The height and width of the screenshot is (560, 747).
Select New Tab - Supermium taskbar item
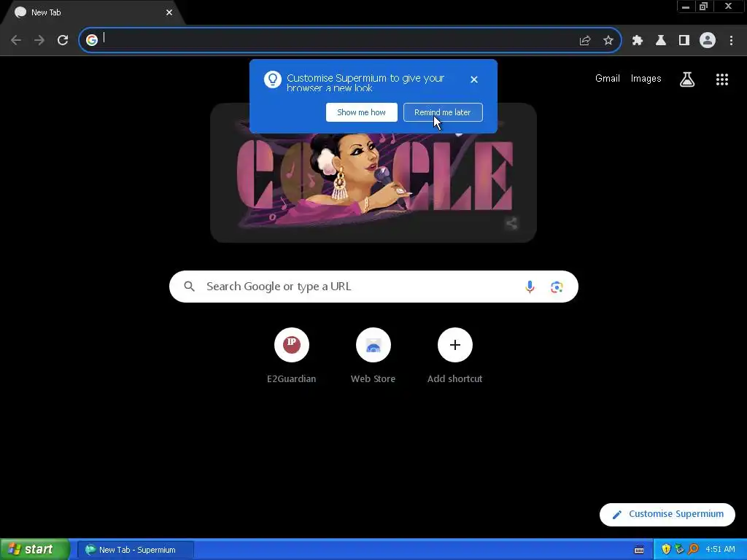(x=136, y=550)
